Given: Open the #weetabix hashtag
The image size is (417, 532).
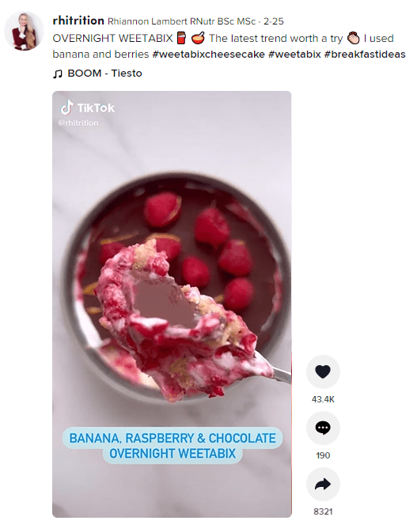Looking at the screenshot, I should 294,55.
